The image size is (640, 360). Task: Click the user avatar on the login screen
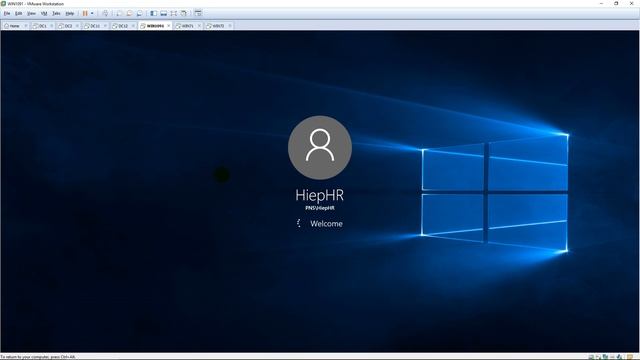pyautogui.click(x=320, y=147)
